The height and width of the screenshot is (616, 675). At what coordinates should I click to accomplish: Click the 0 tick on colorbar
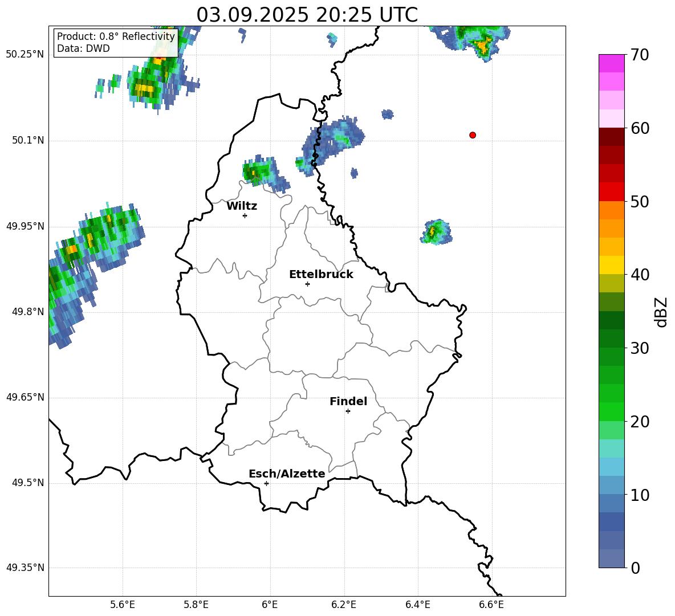point(636,568)
